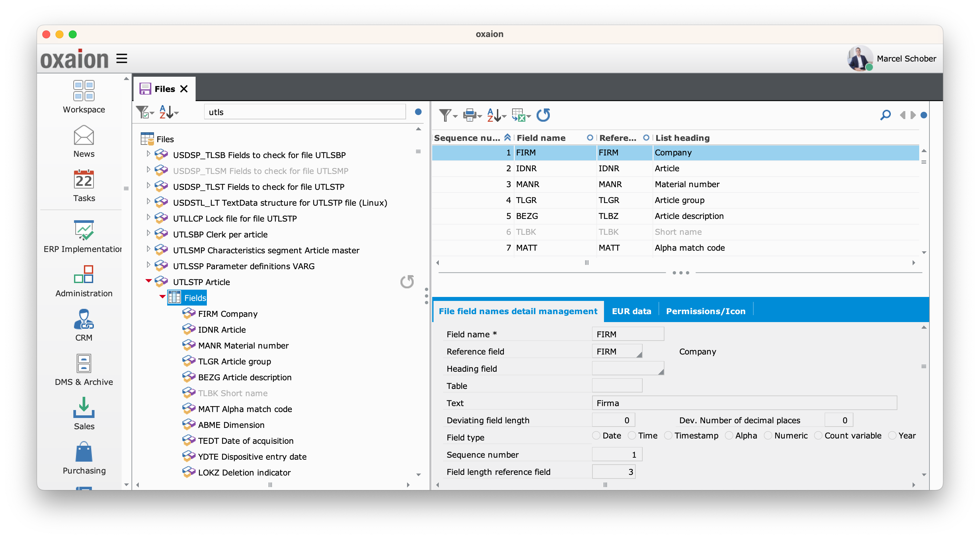Collapse the UTLSTP Article node
This screenshot has width=980, height=539.
[x=149, y=281]
